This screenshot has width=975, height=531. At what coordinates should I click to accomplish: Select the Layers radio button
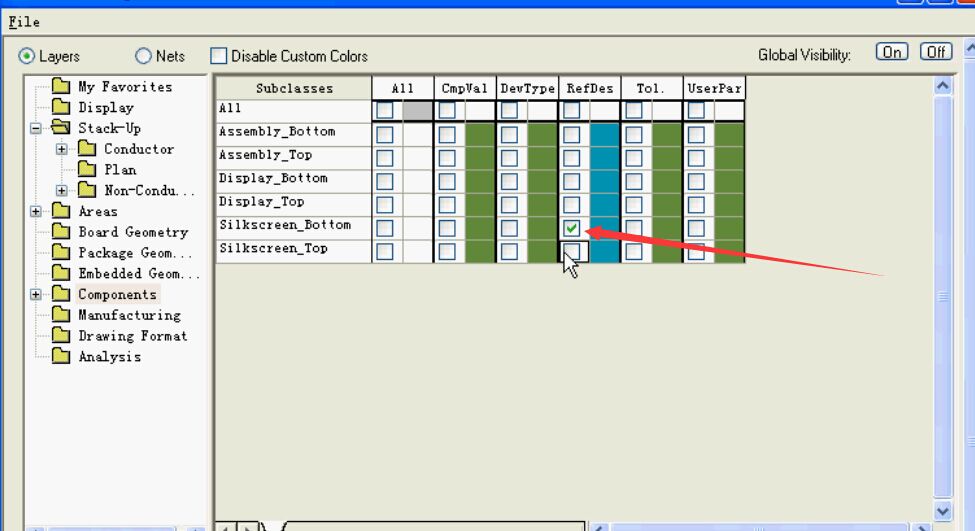(x=26, y=56)
